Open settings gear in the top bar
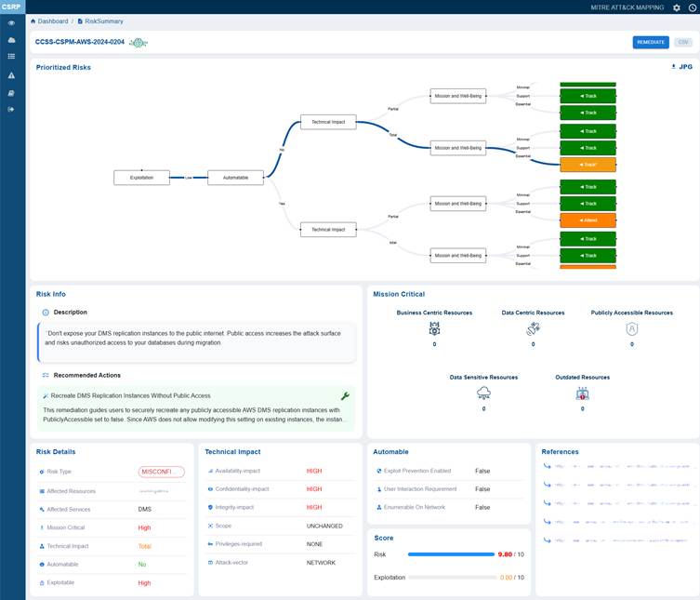This screenshot has width=700, height=600. coord(676,7)
